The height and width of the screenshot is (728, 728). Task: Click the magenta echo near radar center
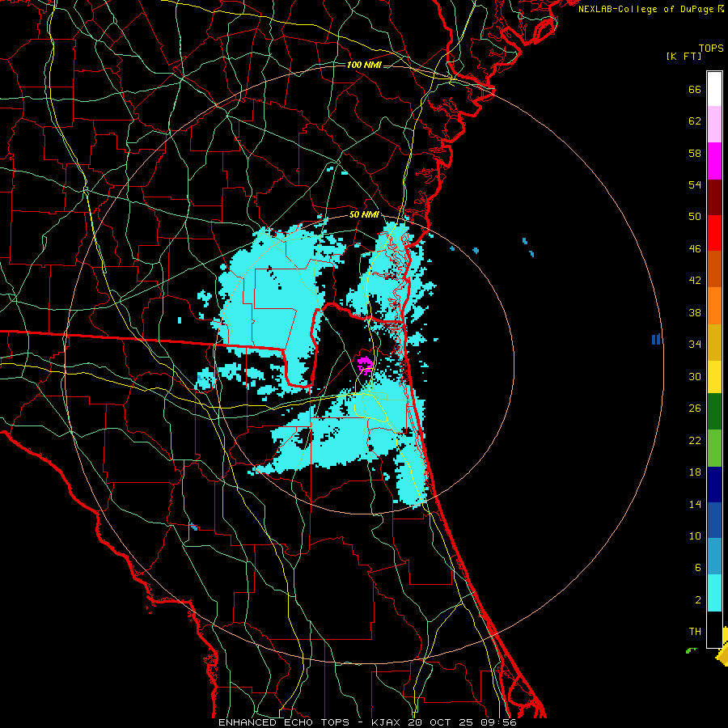366,365
